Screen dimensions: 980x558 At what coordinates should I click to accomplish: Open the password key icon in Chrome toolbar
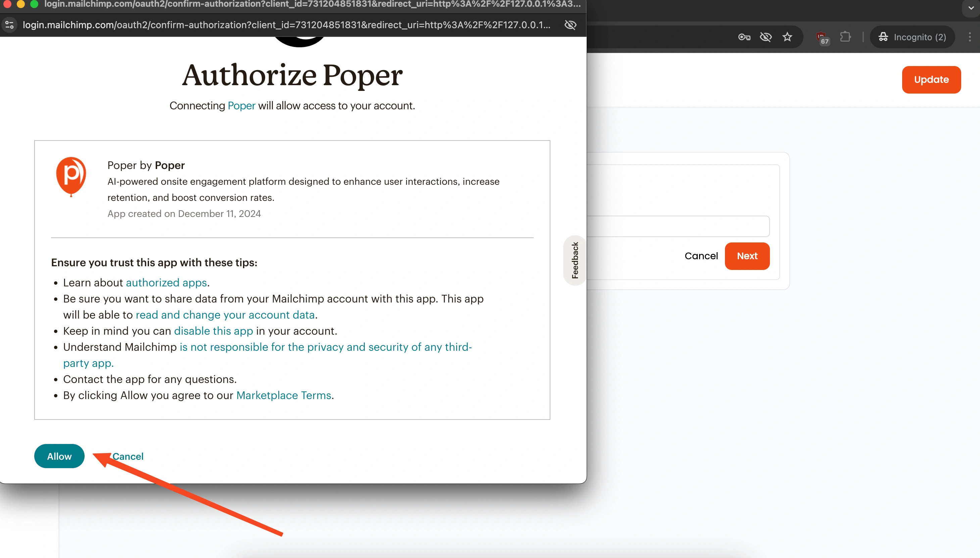point(744,37)
